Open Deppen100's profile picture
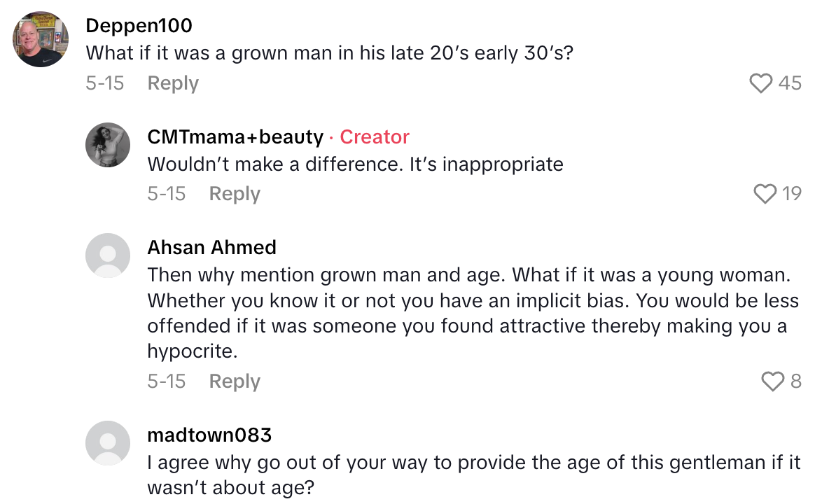The width and height of the screenshot is (829, 504). (x=40, y=38)
